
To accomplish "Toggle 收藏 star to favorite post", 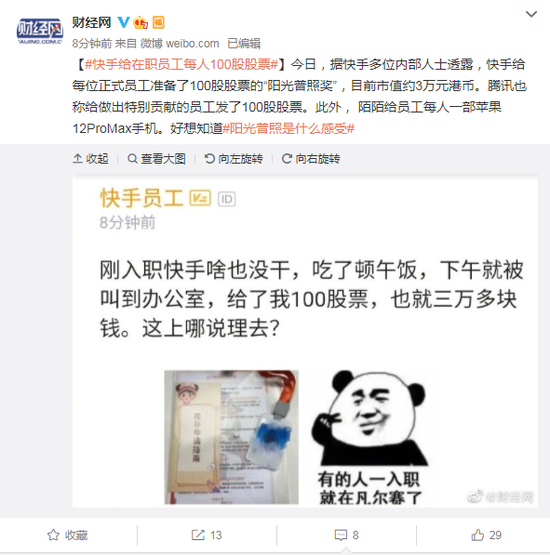I will click(67, 535).
